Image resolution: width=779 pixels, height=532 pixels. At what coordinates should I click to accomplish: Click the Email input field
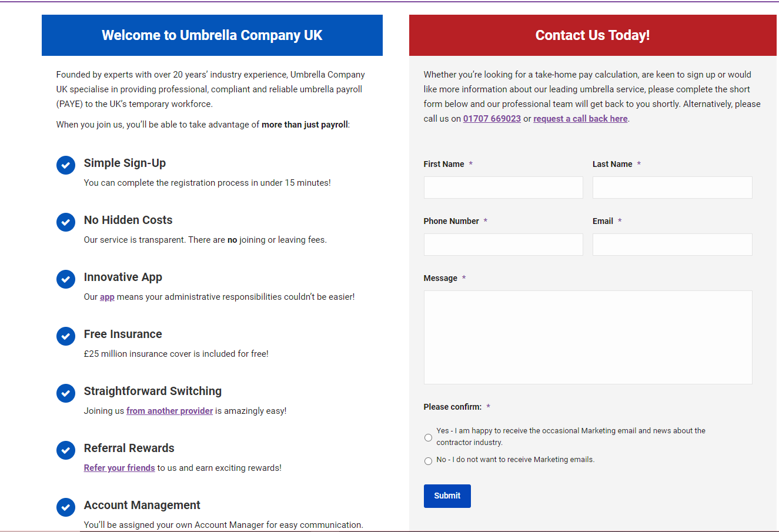click(x=672, y=244)
